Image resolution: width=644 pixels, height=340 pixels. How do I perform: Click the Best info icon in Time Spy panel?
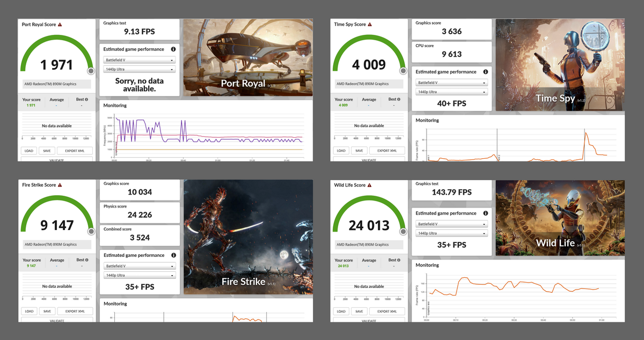[x=399, y=99]
